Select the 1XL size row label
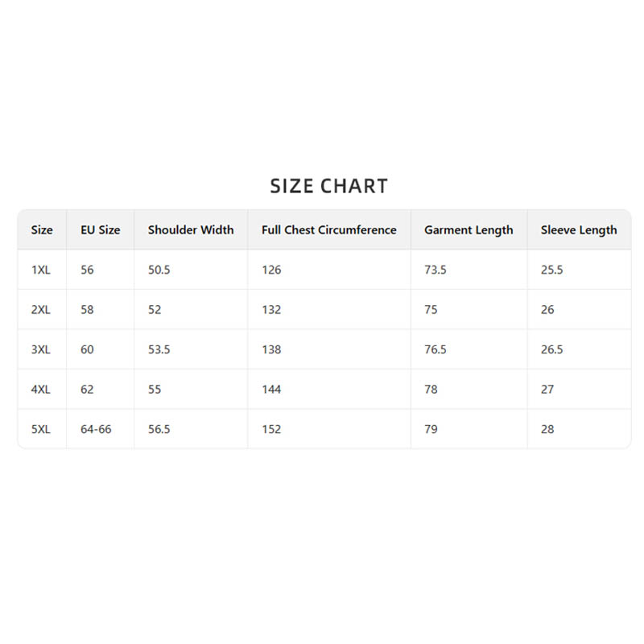Image resolution: width=644 pixels, height=644 pixels. point(41,270)
